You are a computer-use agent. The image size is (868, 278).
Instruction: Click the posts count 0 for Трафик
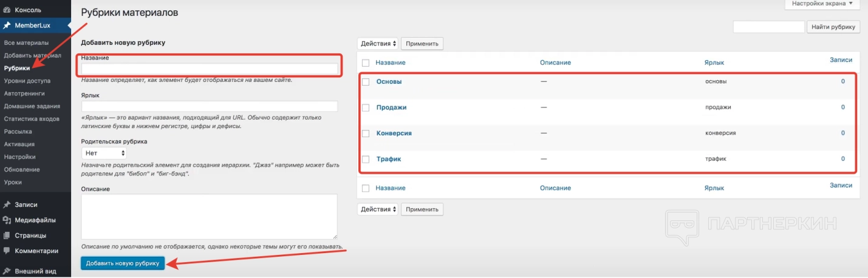[x=842, y=159]
